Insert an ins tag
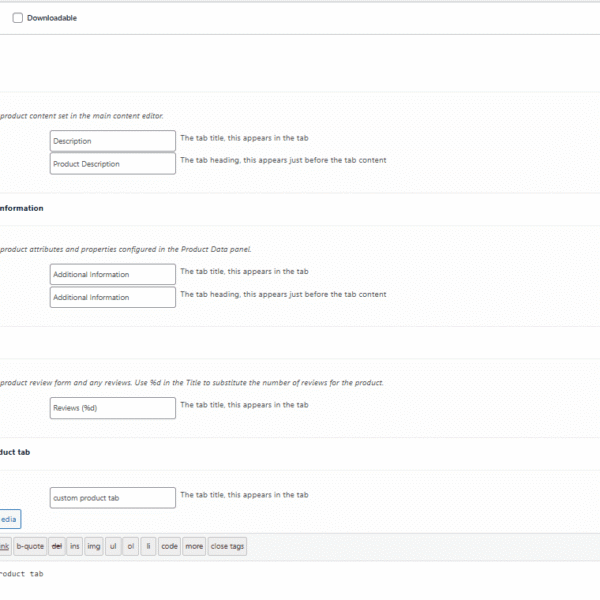The image size is (600, 600). (75, 546)
